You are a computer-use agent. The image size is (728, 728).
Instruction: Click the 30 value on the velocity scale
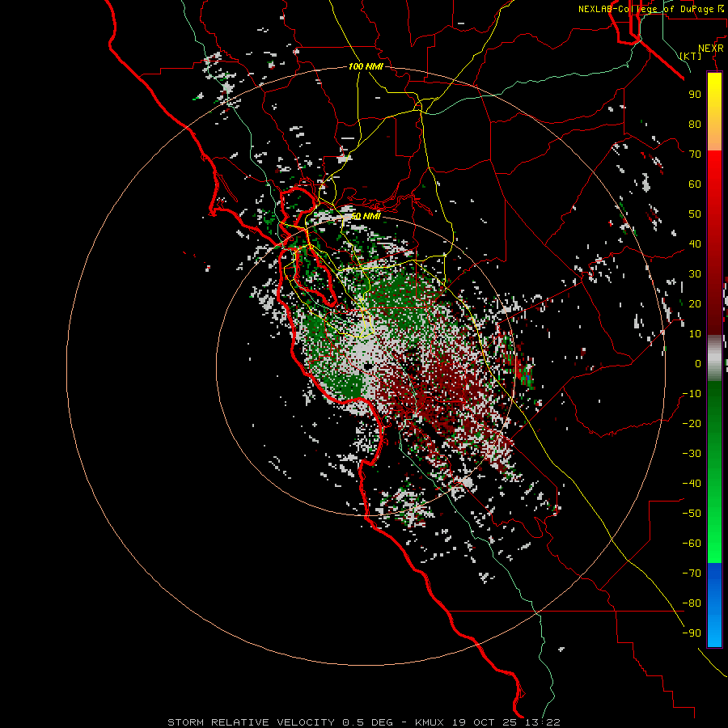click(695, 274)
